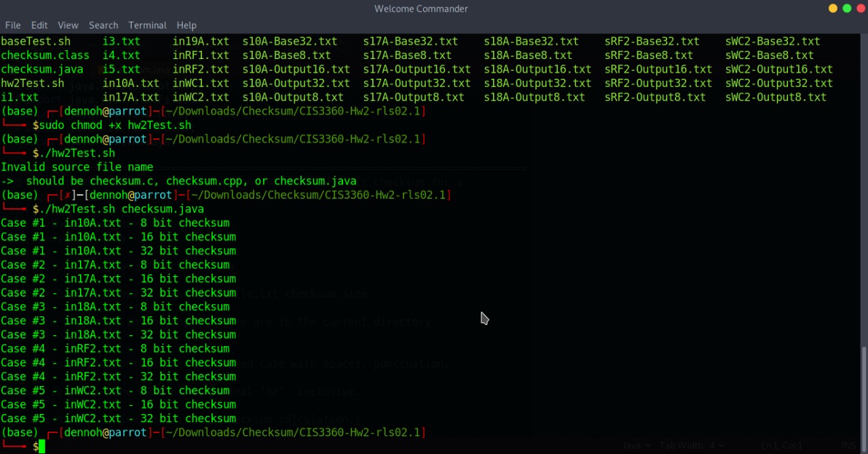
Task: Click the Invalid source file name message
Action: pos(77,167)
